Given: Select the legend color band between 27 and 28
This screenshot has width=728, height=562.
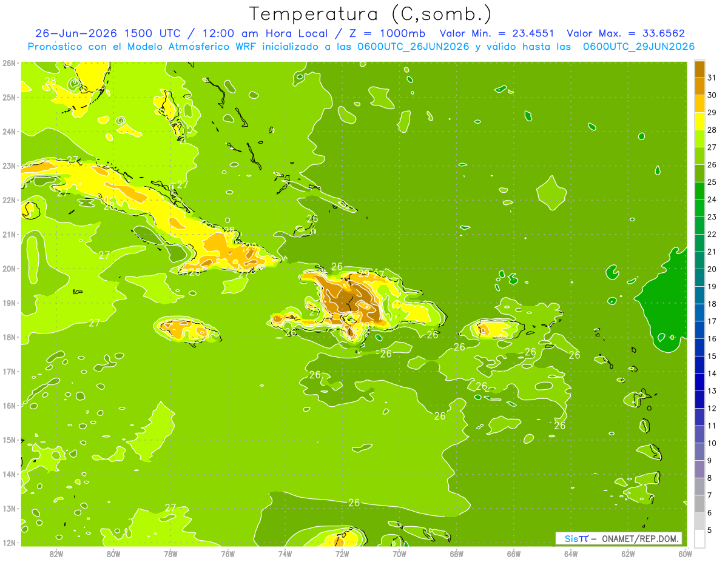Looking at the screenshot, I should click(699, 138).
